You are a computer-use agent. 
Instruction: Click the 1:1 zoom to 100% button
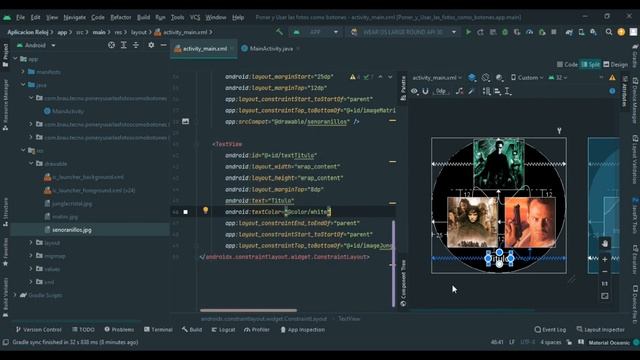coord(604,284)
